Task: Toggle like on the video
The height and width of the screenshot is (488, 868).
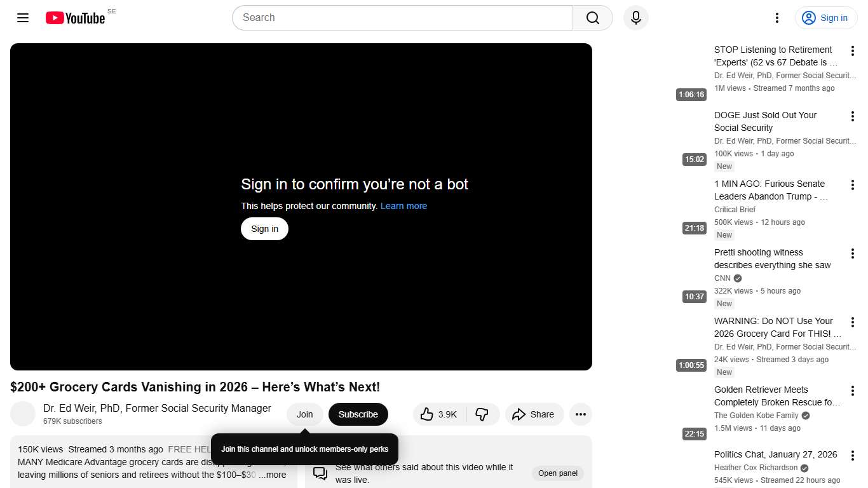Action: [x=438, y=414]
